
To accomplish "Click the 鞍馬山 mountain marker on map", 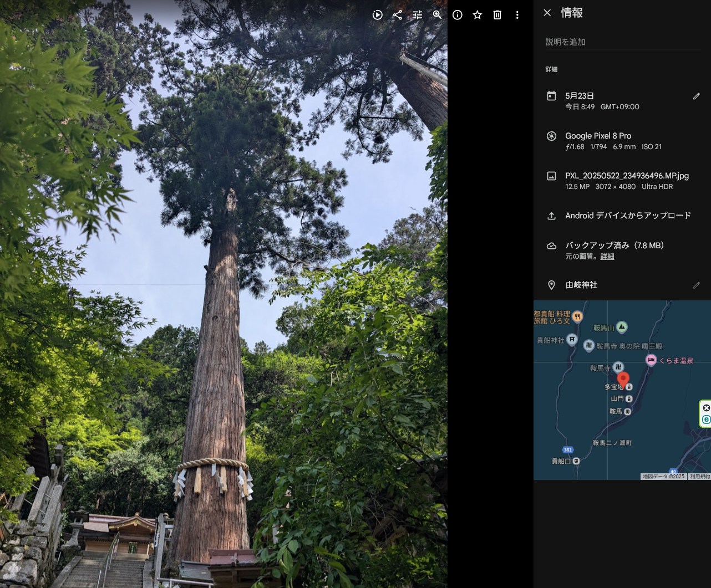I will (x=622, y=327).
